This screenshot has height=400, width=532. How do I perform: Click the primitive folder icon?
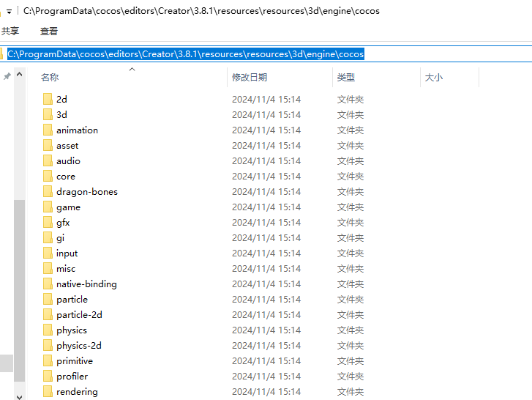click(48, 361)
